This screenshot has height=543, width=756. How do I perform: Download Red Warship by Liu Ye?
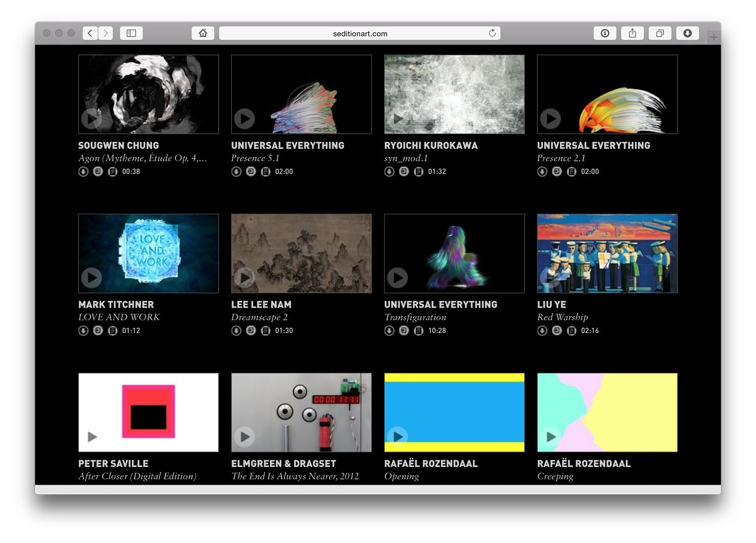[542, 330]
